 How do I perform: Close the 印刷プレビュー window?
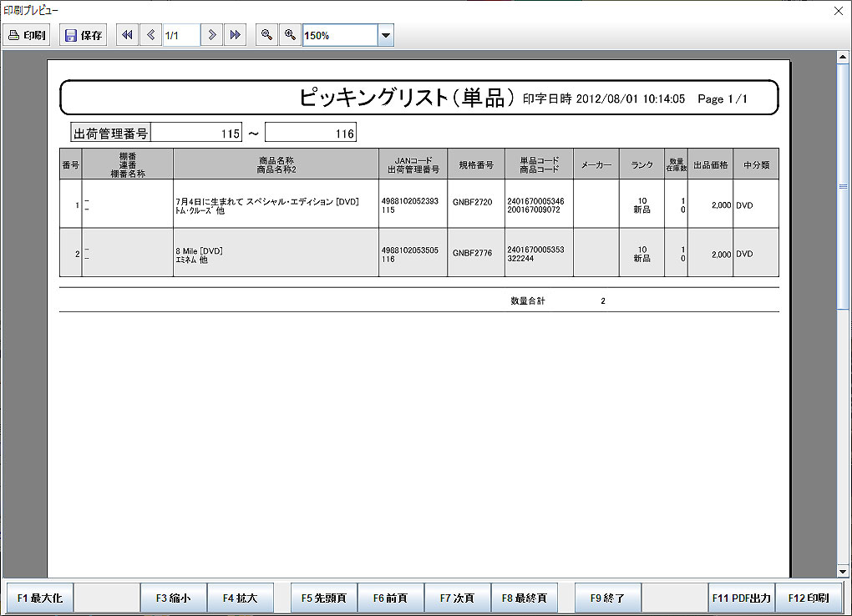[x=838, y=10]
